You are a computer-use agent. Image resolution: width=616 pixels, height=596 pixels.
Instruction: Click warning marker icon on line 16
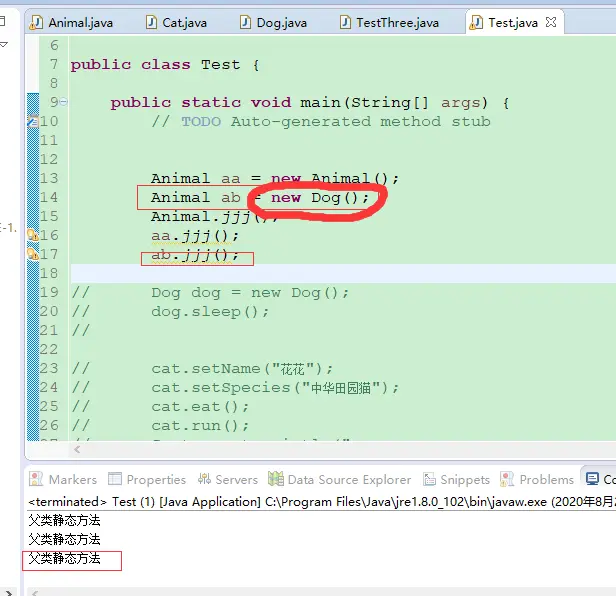pyautogui.click(x=32, y=235)
